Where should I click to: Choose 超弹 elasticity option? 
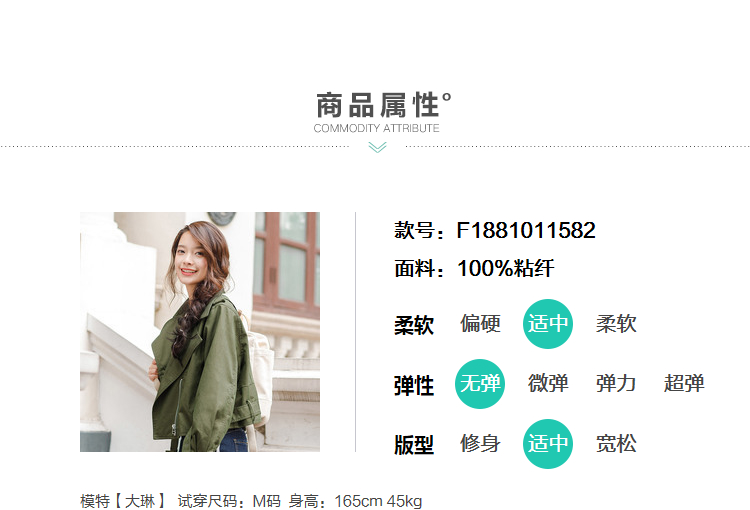click(684, 384)
